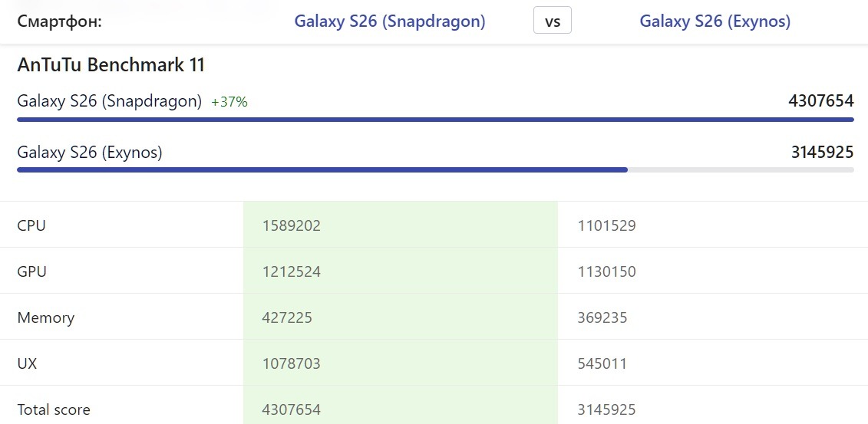This screenshot has height=424, width=868.
Task: Click the Galaxy S26 (Exynos) benchmark bar
Action: (435, 169)
